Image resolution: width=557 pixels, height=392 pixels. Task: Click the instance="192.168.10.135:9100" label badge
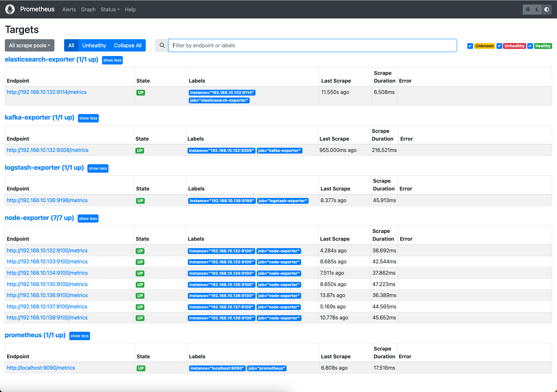point(222,285)
